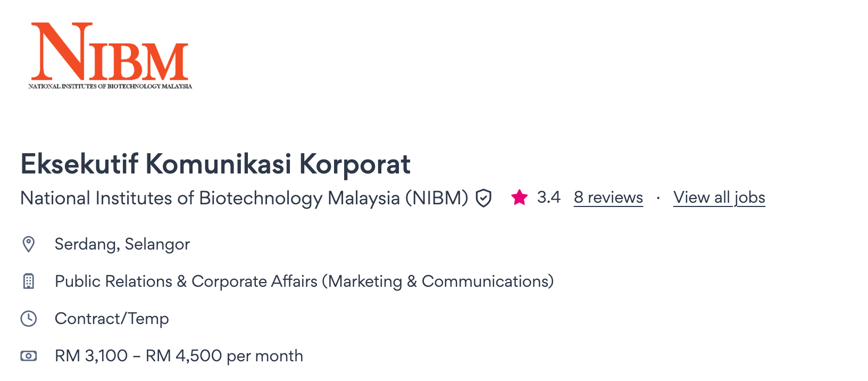Open the 8 reviews link
Viewport: 868px width, 381px height.
pos(608,197)
